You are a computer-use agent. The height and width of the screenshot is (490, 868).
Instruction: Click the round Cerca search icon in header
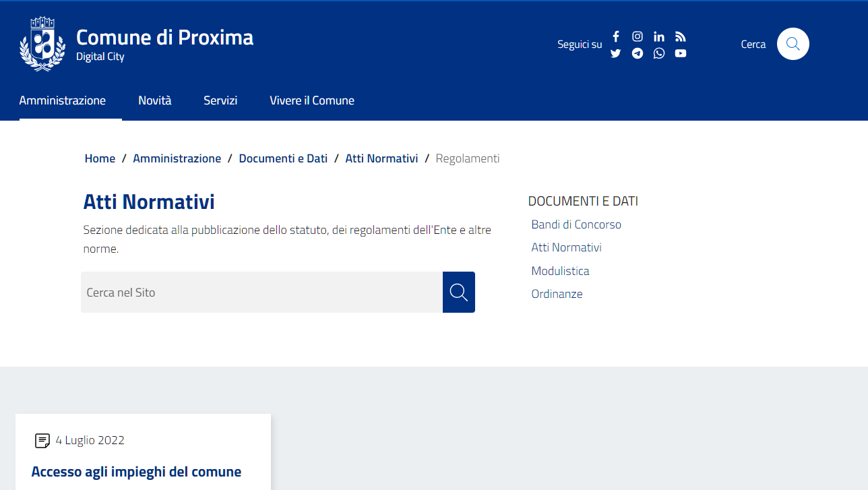point(793,44)
